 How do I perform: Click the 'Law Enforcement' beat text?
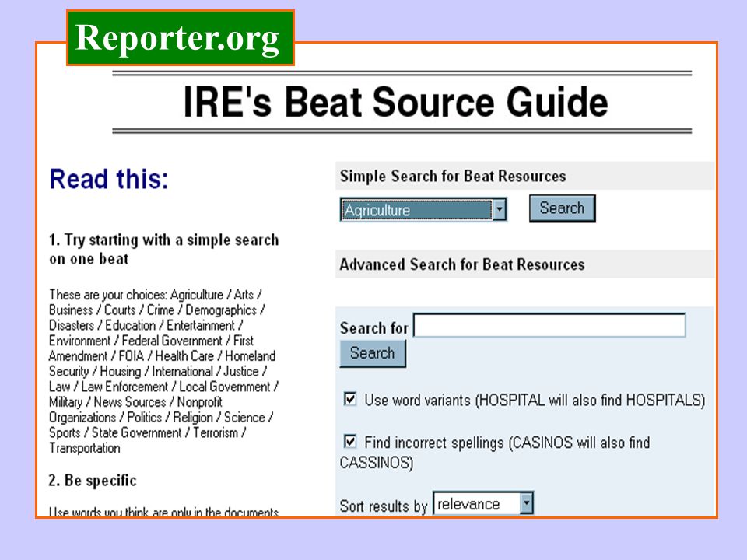tap(124, 387)
